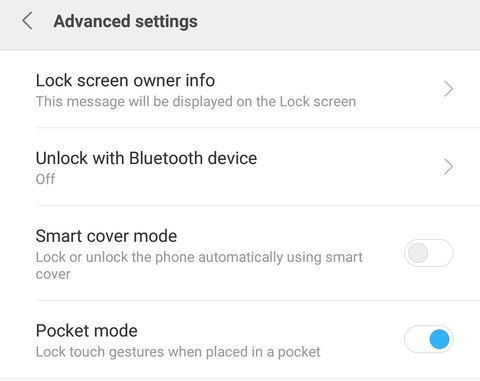Disable the Pocket mode switch
This screenshot has width=480, height=381.
coord(429,339)
